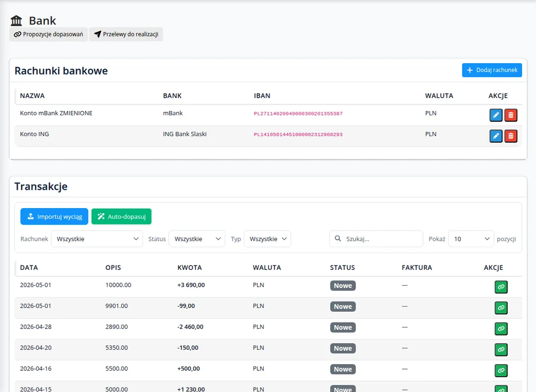The image size is (536, 392).
Task: Link invoice to +3 690,00 transaction
Action: pos(501,287)
